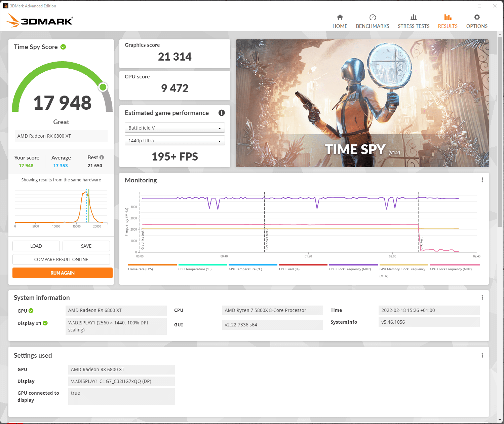Image resolution: width=504 pixels, height=424 pixels.
Task: Click the GPU validation checkmark in System information
Action: [x=31, y=311]
